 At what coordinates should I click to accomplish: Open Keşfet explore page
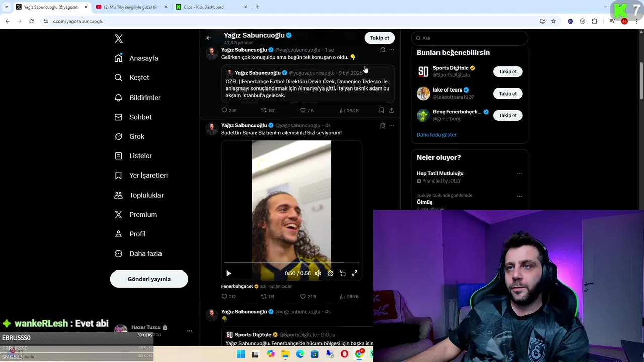pos(132,78)
